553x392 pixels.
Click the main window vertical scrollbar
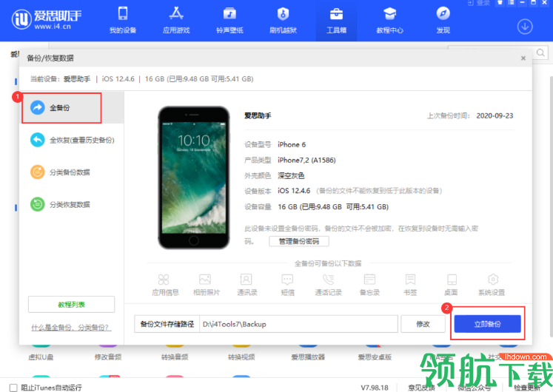pos(551,206)
